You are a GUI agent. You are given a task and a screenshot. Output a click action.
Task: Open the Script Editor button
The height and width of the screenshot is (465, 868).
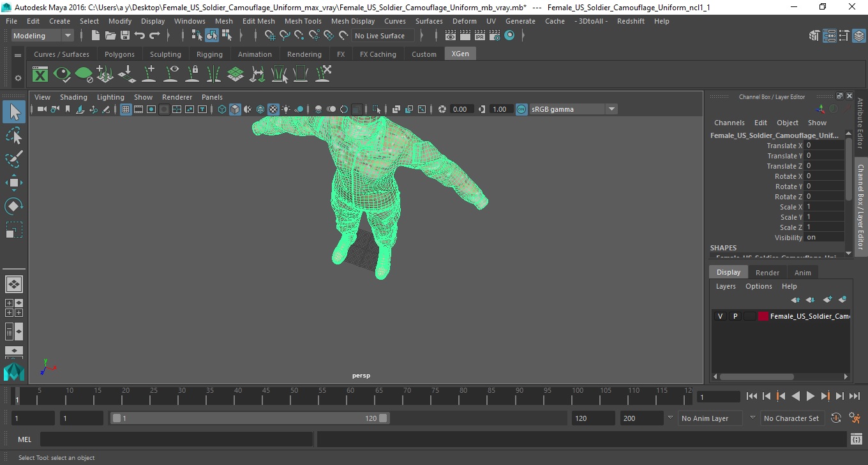click(857, 439)
